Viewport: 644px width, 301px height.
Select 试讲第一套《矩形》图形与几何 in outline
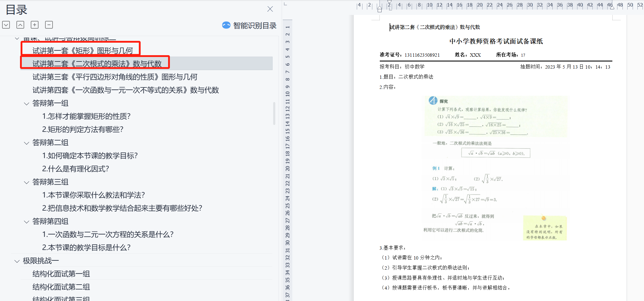point(82,51)
